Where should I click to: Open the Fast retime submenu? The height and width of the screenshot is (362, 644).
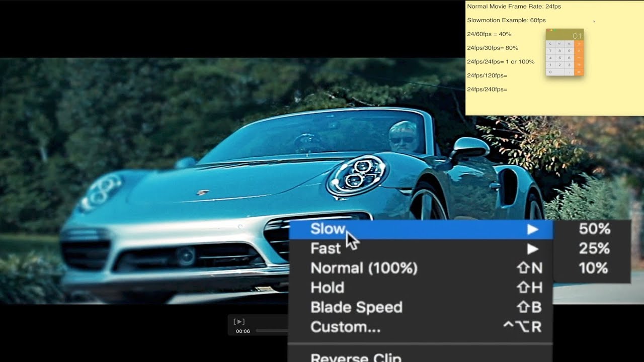point(421,248)
